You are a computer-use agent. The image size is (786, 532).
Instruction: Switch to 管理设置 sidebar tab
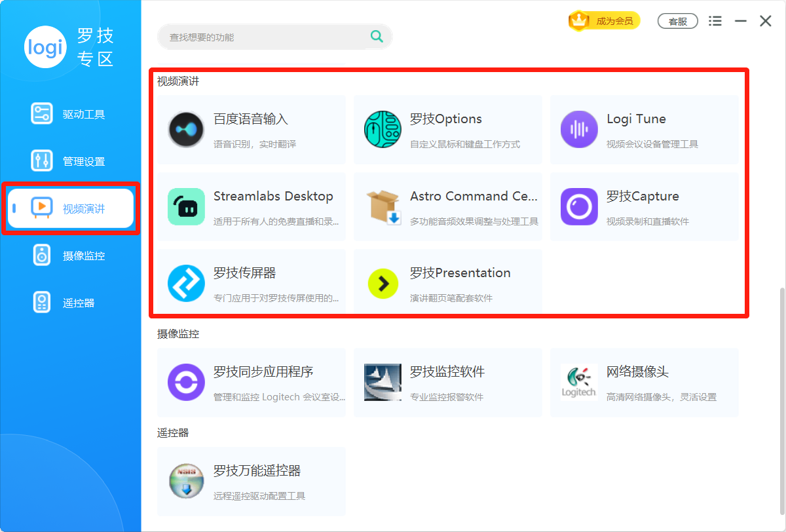(x=71, y=161)
